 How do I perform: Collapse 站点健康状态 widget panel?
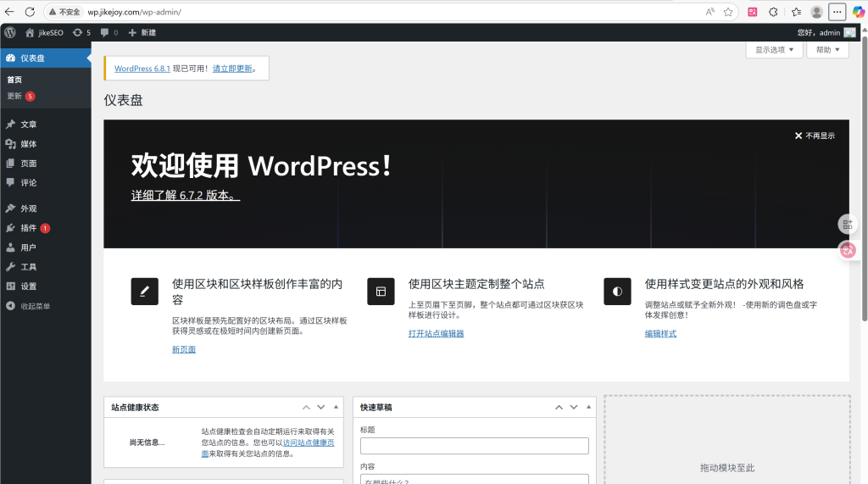click(336, 408)
